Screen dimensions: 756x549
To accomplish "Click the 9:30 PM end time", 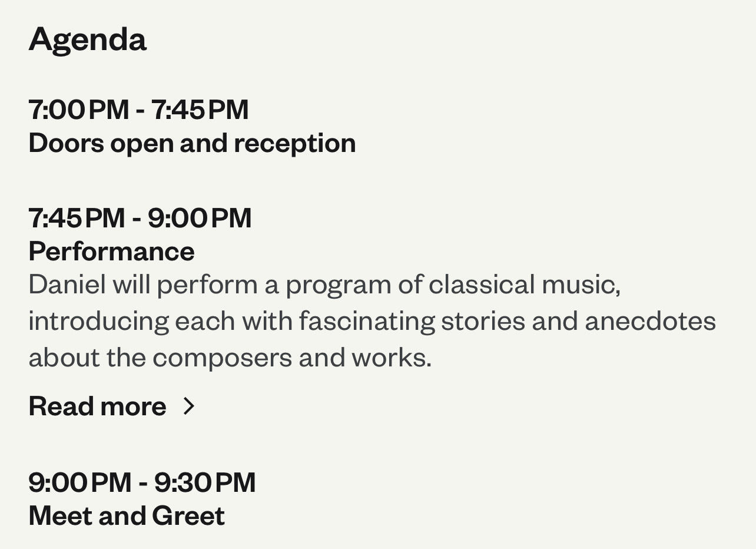I will [x=205, y=482].
